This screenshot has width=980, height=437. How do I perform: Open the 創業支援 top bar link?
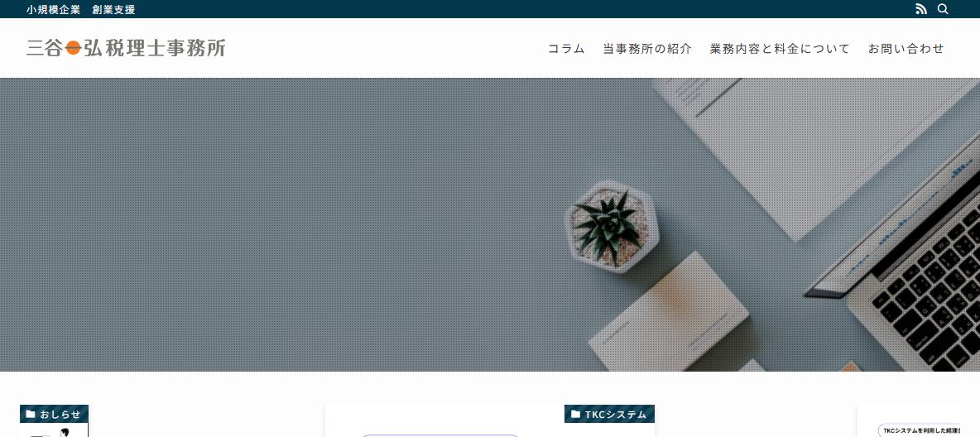[113, 9]
